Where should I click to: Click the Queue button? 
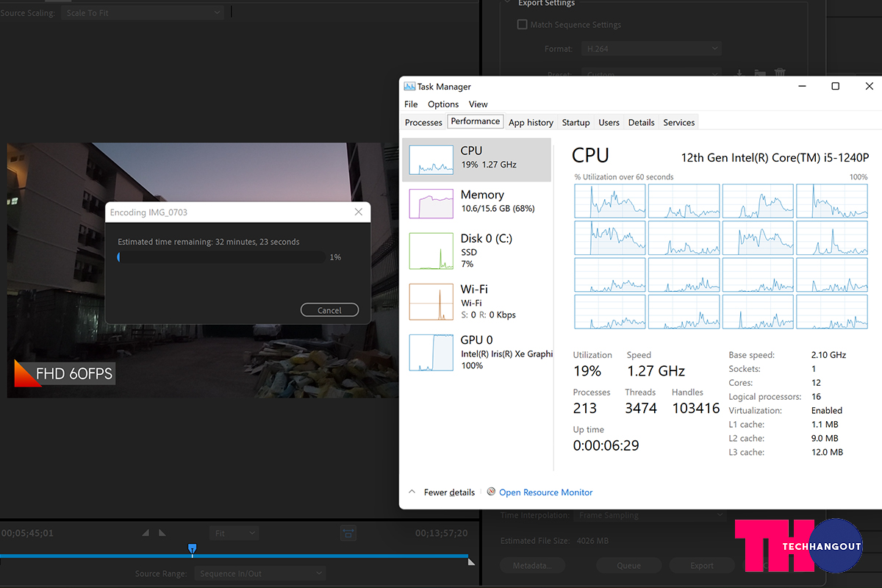(629, 565)
